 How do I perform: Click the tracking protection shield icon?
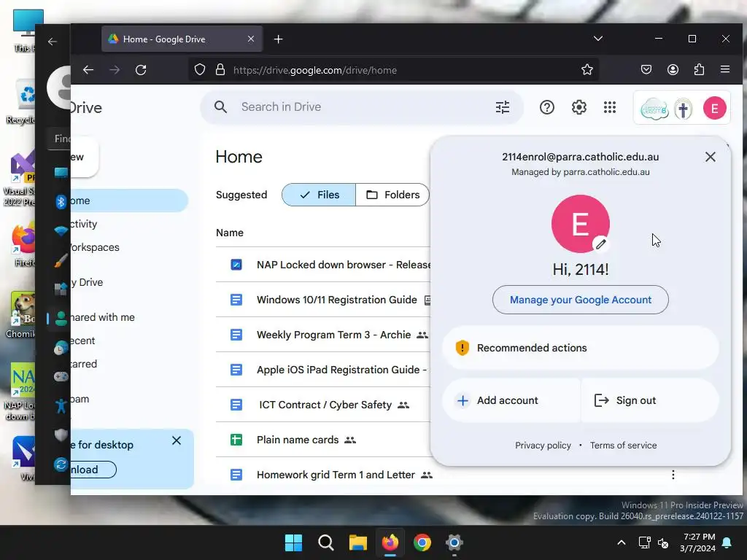pos(200,70)
